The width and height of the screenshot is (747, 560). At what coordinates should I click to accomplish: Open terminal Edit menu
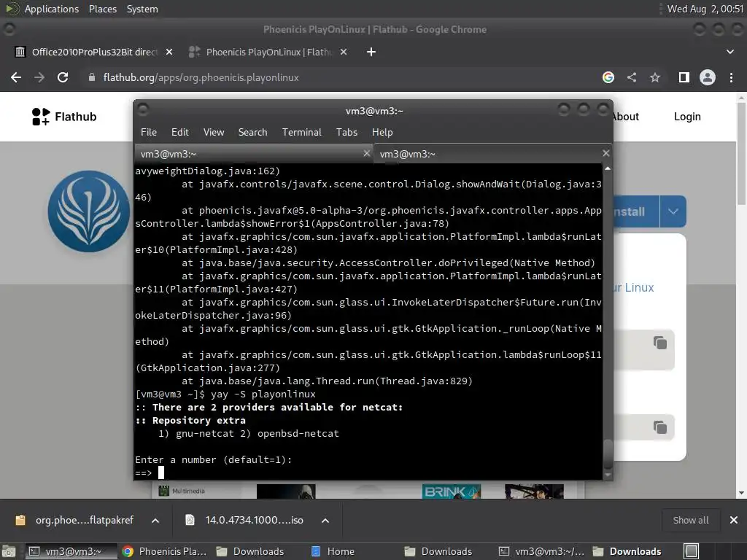(x=180, y=133)
